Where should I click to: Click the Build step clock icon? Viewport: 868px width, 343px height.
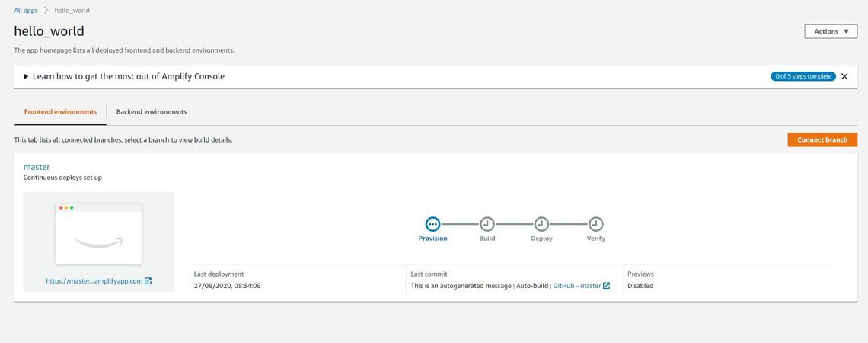click(x=487, y=224)
